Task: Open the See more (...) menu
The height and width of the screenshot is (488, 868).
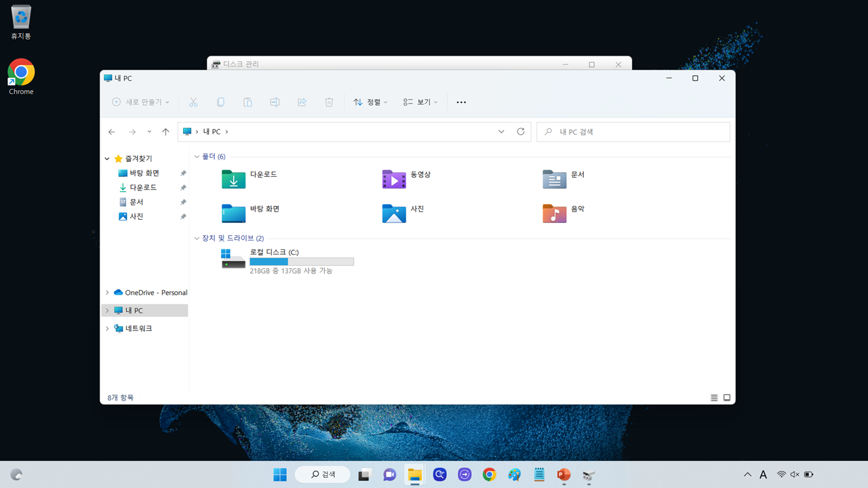Action: click(x=461, y=102)
